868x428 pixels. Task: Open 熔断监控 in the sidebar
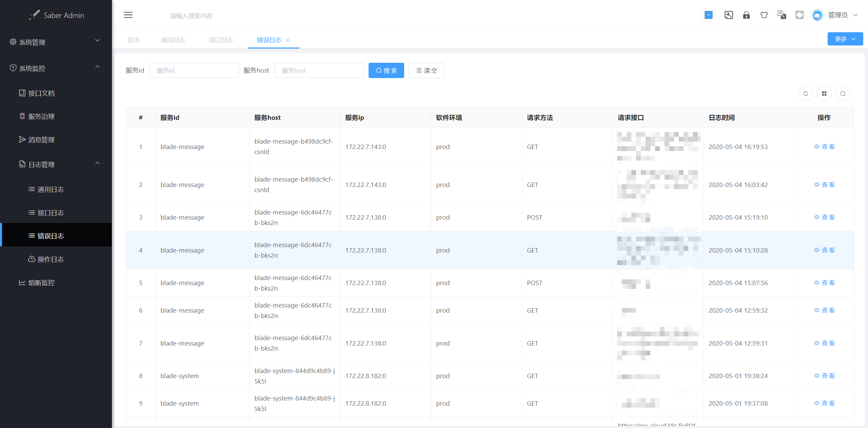coord(41,283)
